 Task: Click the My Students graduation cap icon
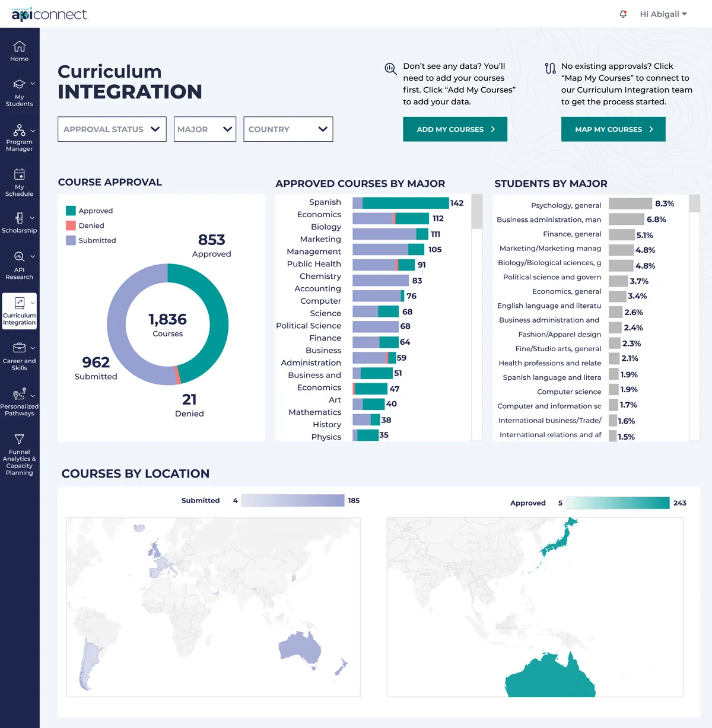[19, 84]
